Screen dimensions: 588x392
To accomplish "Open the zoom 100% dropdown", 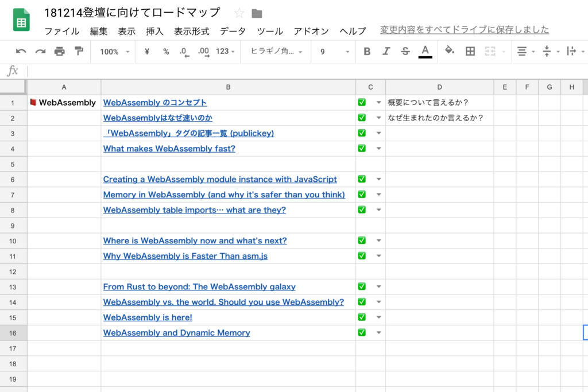I will pos(114,52).
